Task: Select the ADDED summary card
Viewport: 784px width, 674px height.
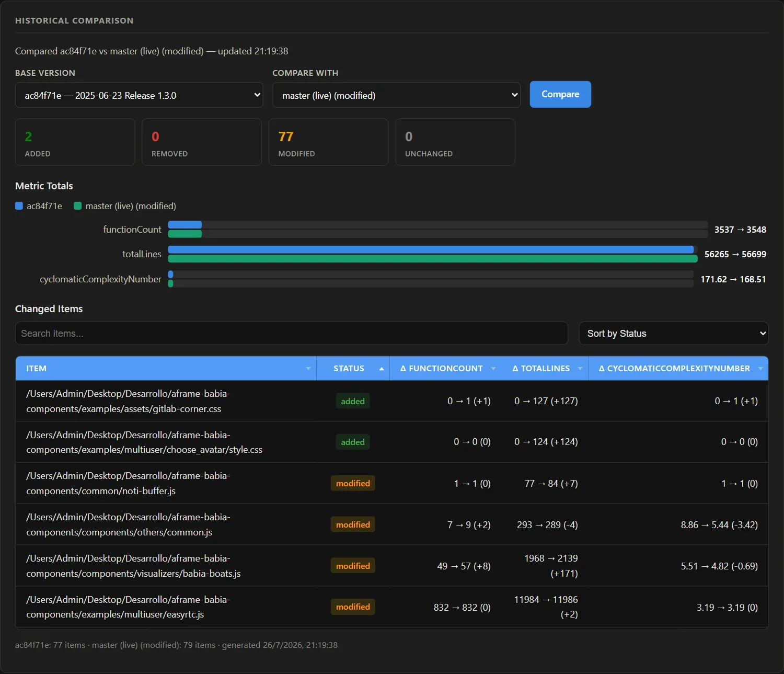Action: click(x=75, y=142)
